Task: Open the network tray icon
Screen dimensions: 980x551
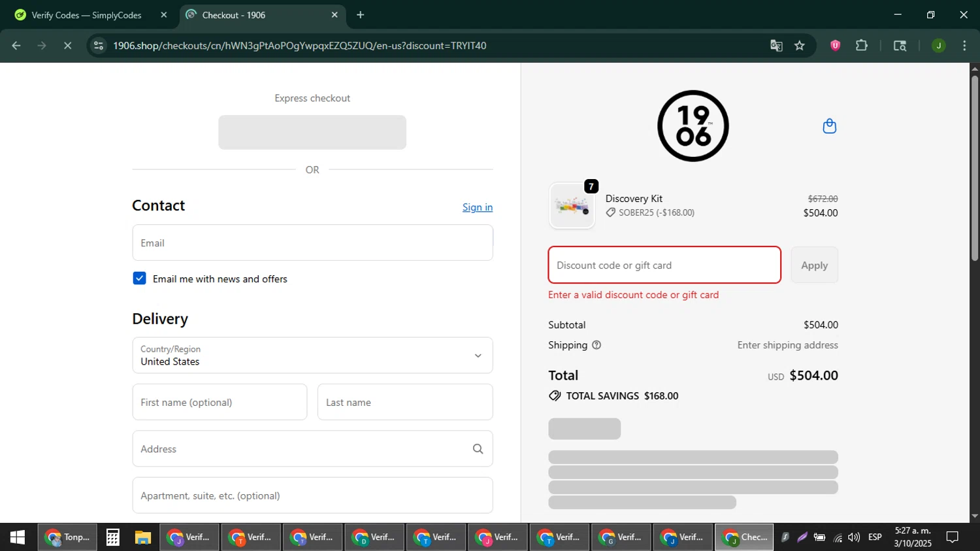Action: [838, 537]
